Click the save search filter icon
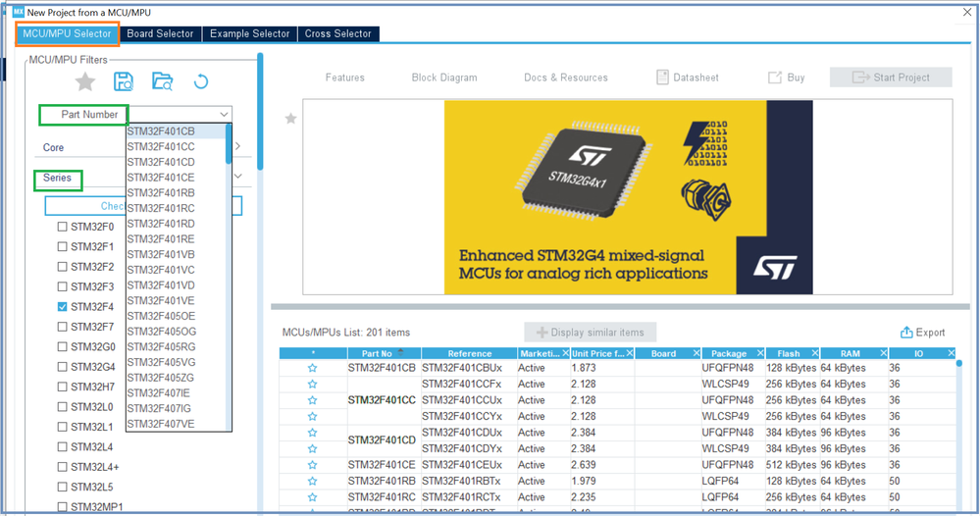Image resolution: width=980 pixels, height=516 pixels. [124, 81]
